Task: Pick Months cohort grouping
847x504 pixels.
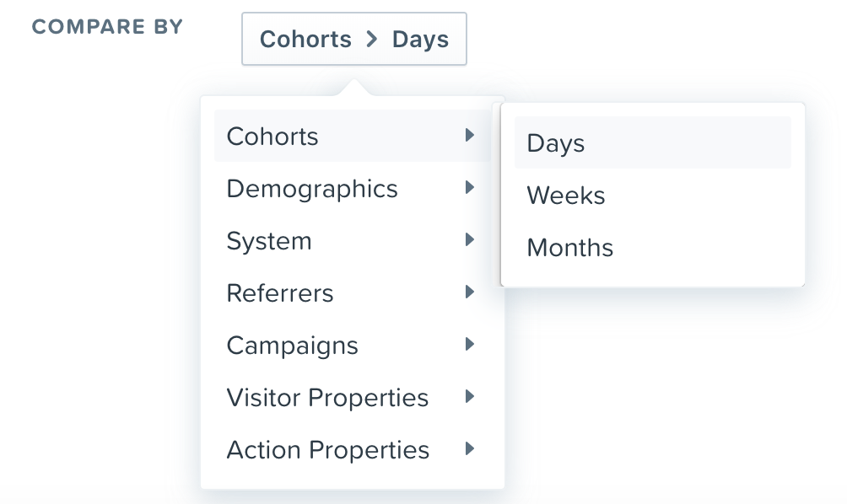Action: tap(570, 248)
